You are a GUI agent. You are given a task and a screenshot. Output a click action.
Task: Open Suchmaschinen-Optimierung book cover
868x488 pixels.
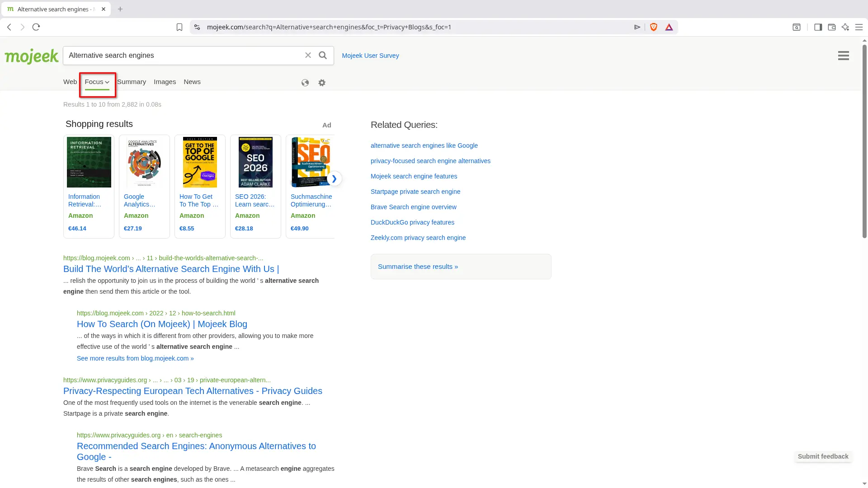tap(311, 162)
